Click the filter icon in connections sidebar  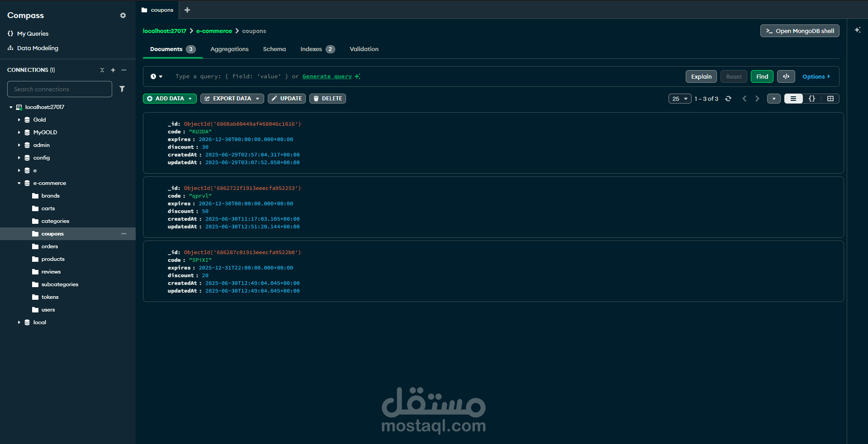[122, 89]
